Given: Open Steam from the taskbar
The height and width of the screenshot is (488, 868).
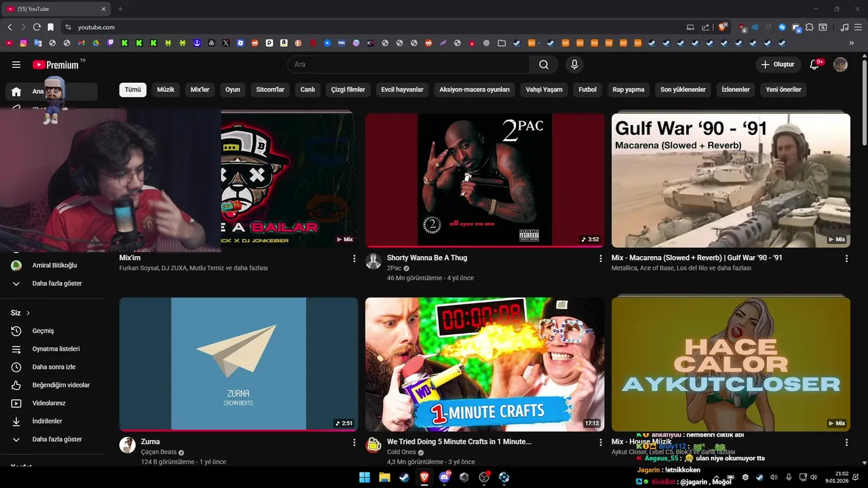Looking at the screenshot, I should coord(404,477).
